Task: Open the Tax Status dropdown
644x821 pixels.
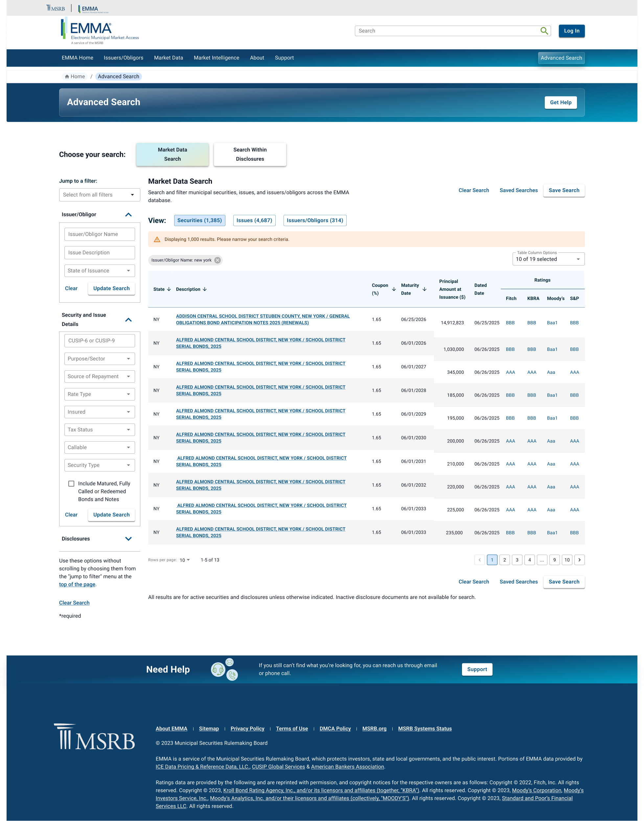Action: tap(100, 429)
